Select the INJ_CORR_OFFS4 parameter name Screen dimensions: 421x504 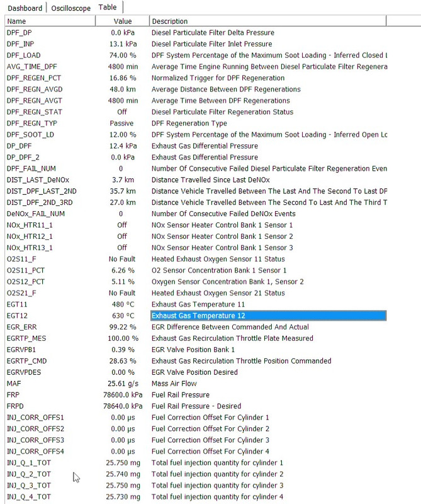(x=35, y=451)
